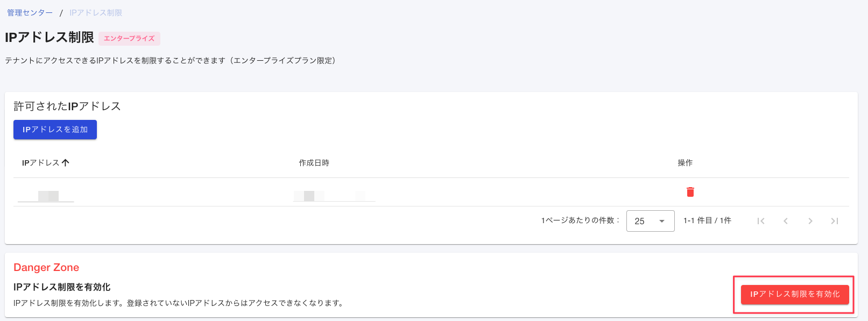
Task: Click the pink エンタープライズ badge
Action: (x=129, y=39)
